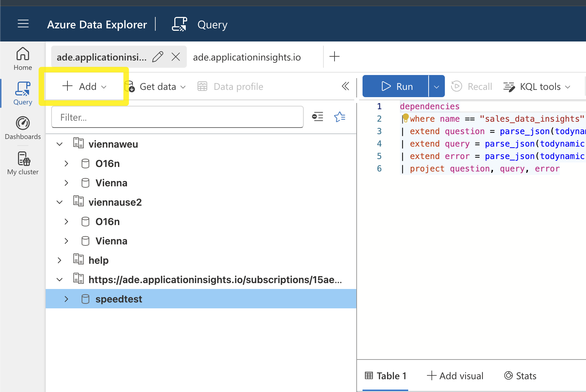
Task: Focus the Filter input field
Action: pos(177,117)
